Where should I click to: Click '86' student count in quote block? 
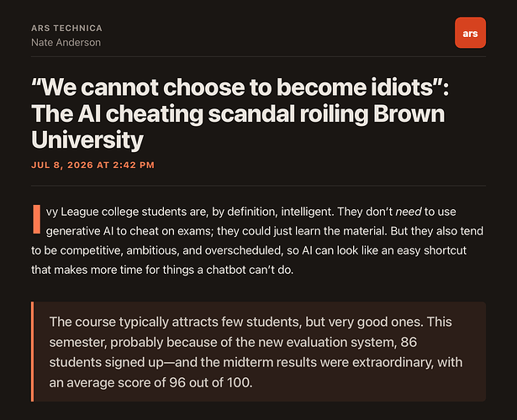[x=409, y=342]
